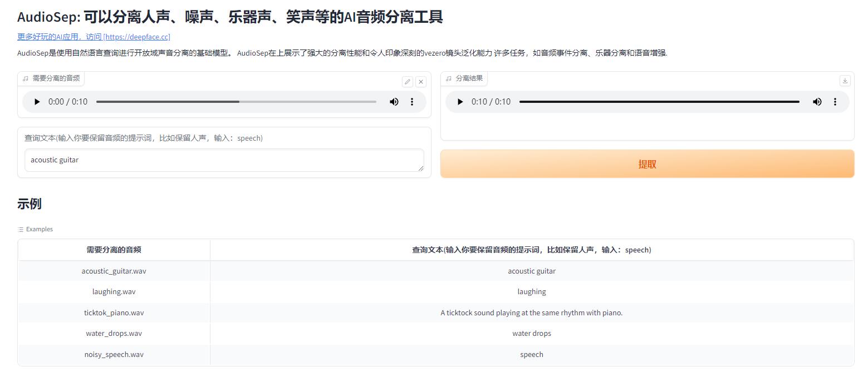
Task: Click the 示例 section heading
Action: (x=30, y=204)
